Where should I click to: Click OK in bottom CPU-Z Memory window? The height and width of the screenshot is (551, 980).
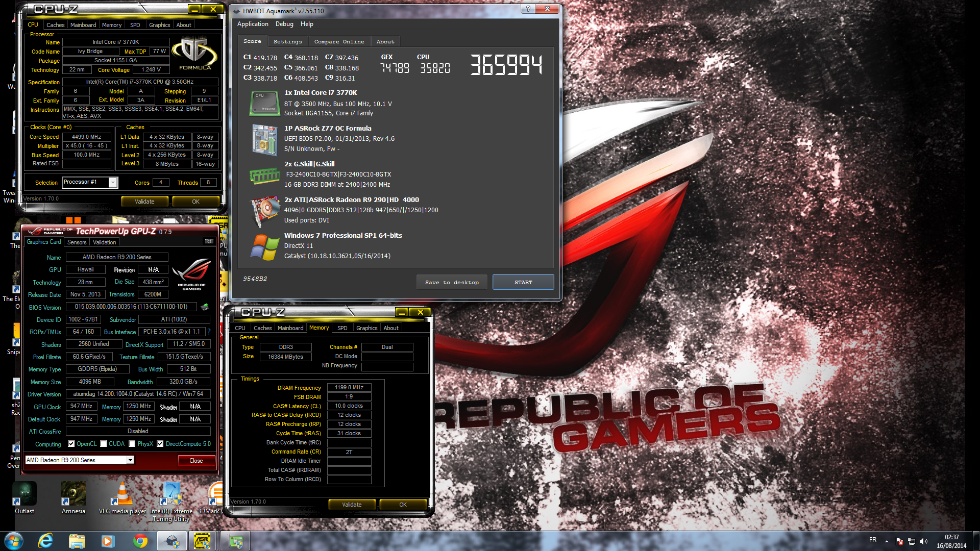[x=403, y=505]
